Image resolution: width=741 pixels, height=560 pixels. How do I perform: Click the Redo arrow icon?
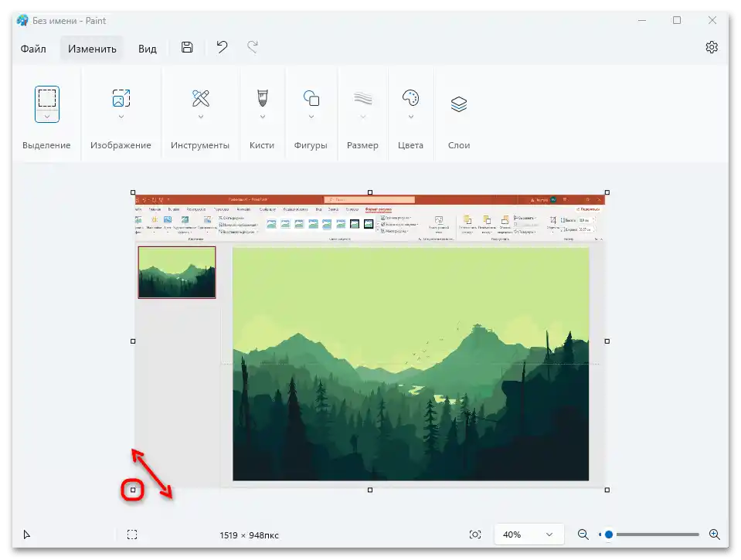tap(253, 47)
